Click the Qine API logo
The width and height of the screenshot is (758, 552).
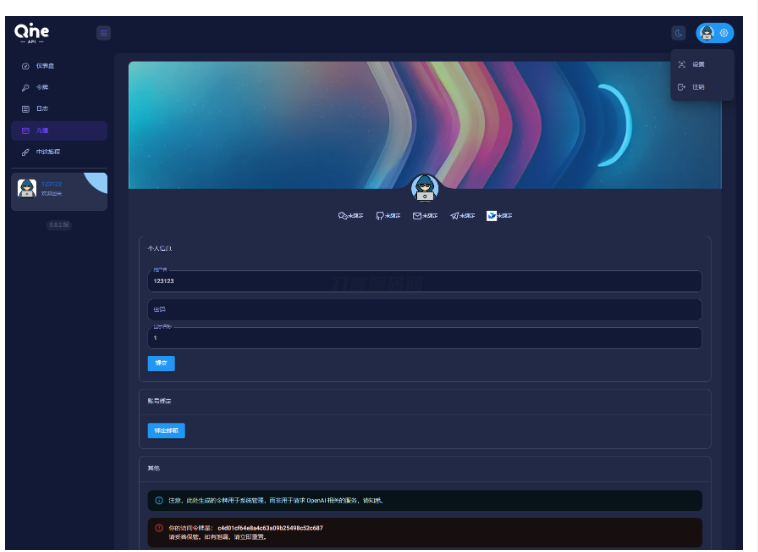[32, 33]
